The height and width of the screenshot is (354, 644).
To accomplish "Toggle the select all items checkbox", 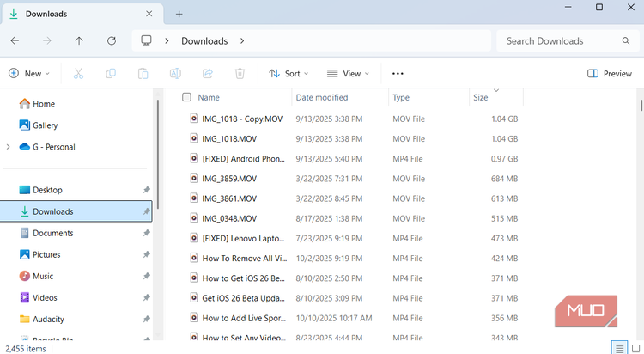I will pyautogui.click(x=186, y=97).
